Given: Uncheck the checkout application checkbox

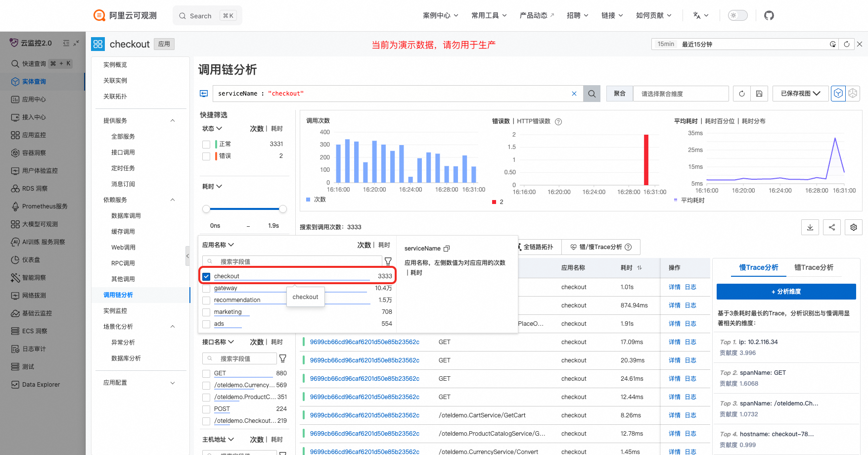Looking at the screenshot, I should [x=206, y=276].
